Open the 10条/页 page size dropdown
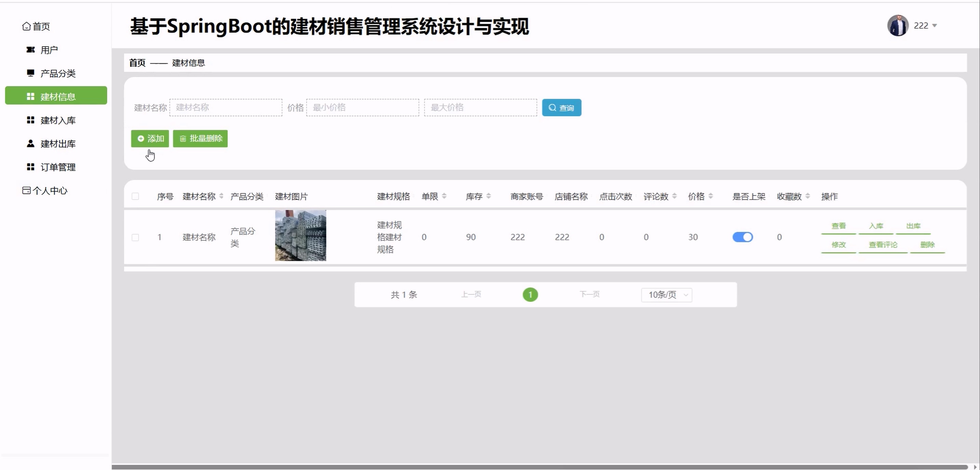The height and width of the screenshot is (470, 980). (666, 295)
